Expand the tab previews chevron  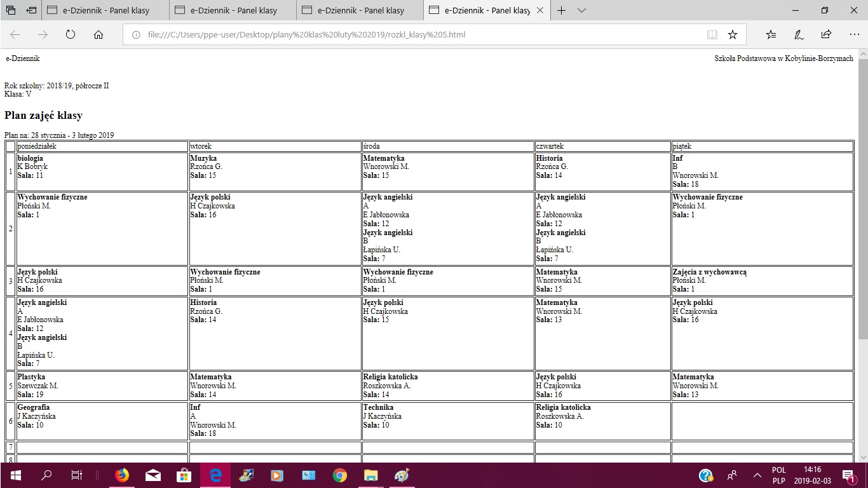tap(581, 10)
